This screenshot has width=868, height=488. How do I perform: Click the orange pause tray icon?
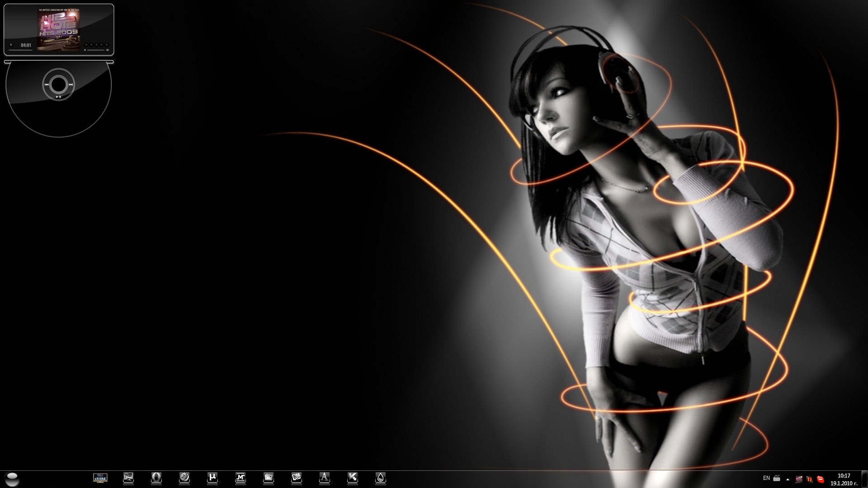(810, 479)
